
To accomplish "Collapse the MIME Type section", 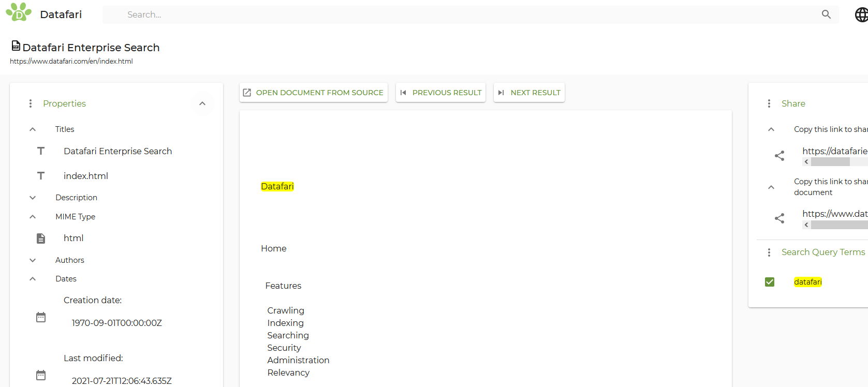I will pos(33,217).
